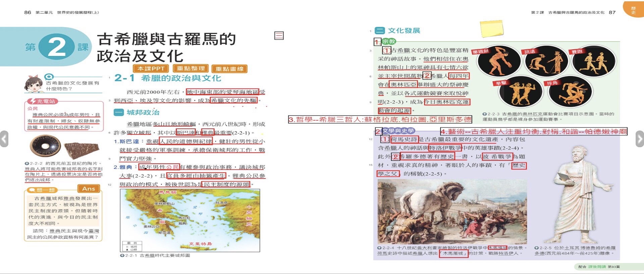Enlarge the pottery shards photo 2-2-2
Screen dimensions: 644x274
coord(64,147)
